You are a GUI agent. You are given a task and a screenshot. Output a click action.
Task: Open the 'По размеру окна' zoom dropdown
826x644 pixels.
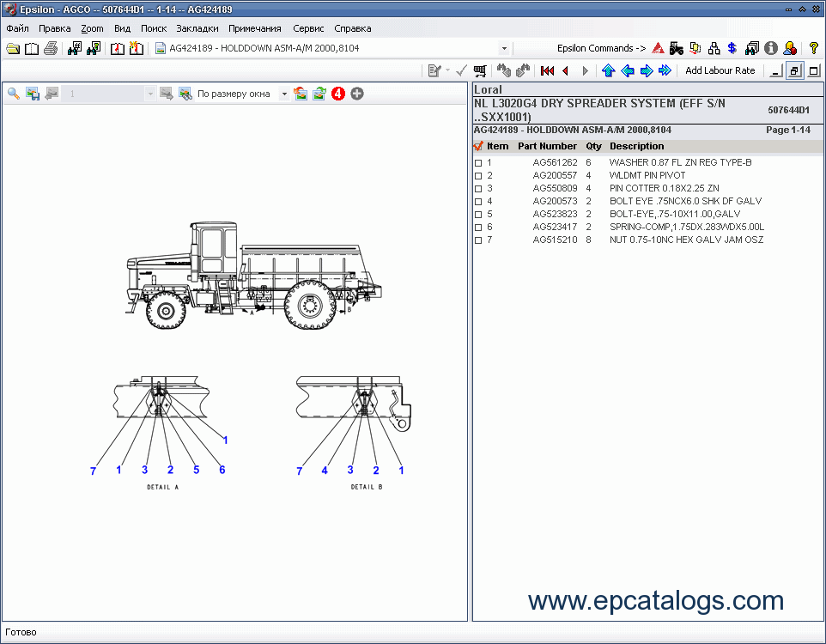[284, 94]
